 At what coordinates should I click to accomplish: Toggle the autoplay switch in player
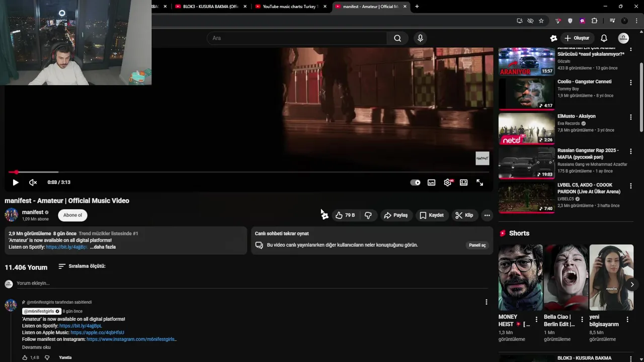coord(415,183)
